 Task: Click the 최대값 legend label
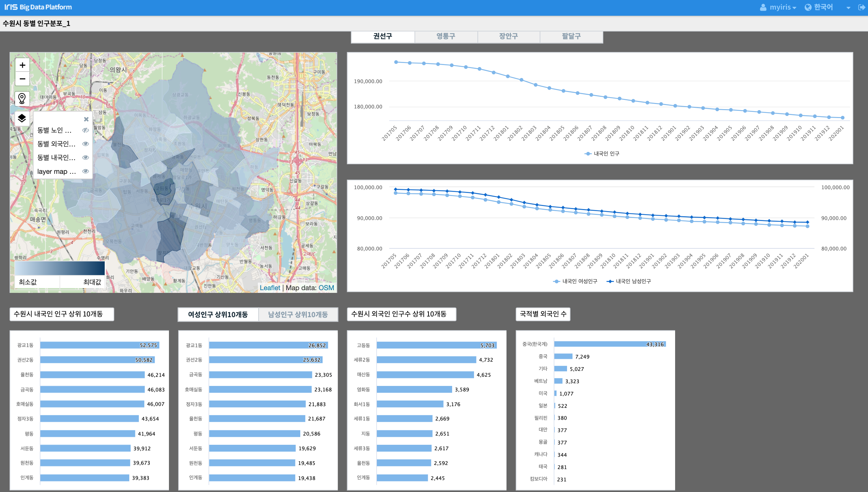point(92,282)
